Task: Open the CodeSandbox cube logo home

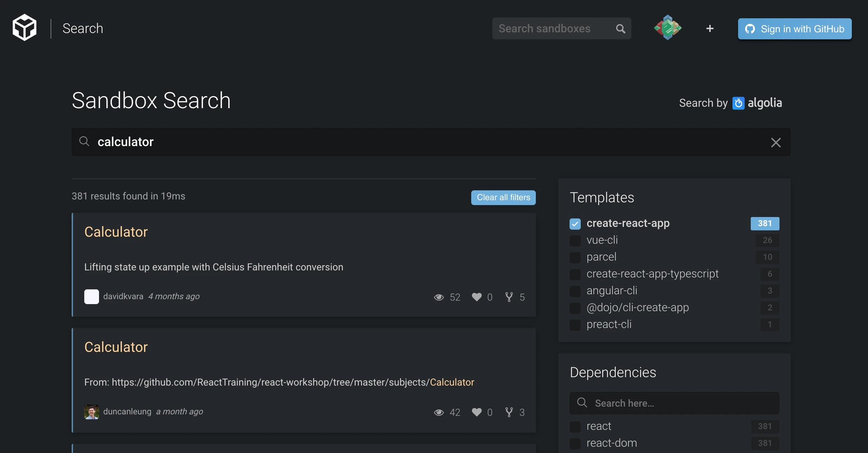Action: pyautogui.click(x=24, y=28)
